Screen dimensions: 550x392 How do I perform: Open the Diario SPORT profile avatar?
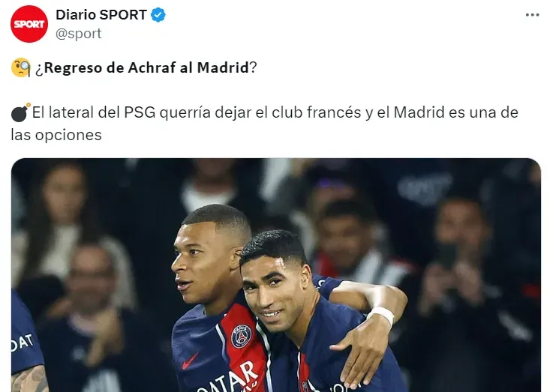click(x=29, y=24)
